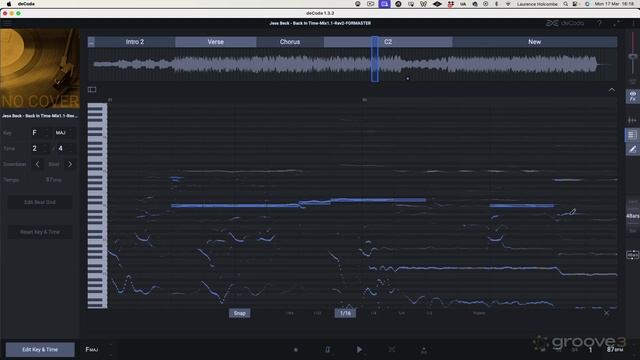Click the 87 BPM tempo display
640x360 pixels.
614,350
